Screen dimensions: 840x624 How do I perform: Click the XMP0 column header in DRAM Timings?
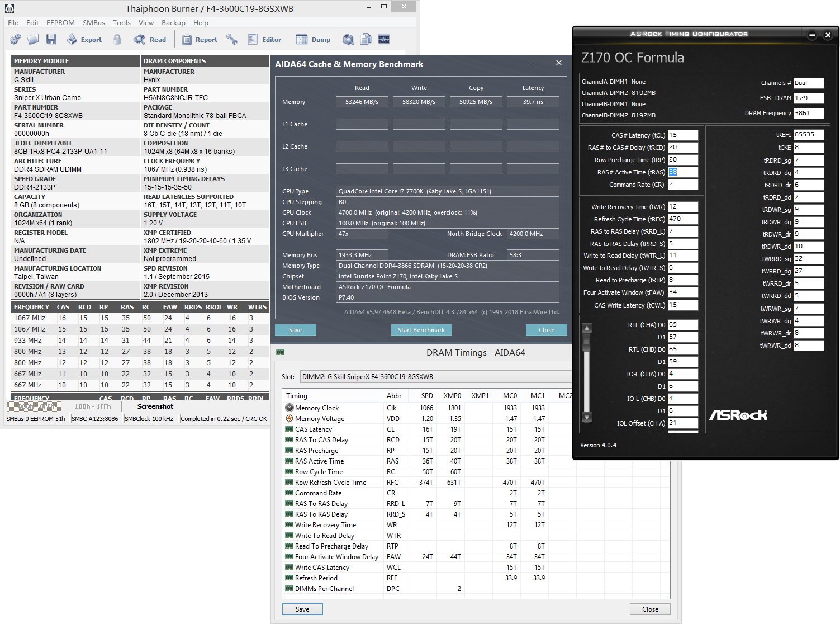(452, 395)
